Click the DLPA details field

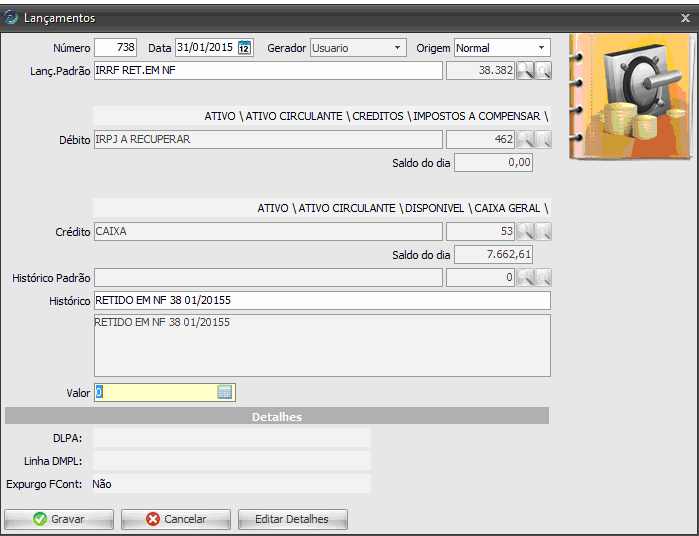point(232,438)
